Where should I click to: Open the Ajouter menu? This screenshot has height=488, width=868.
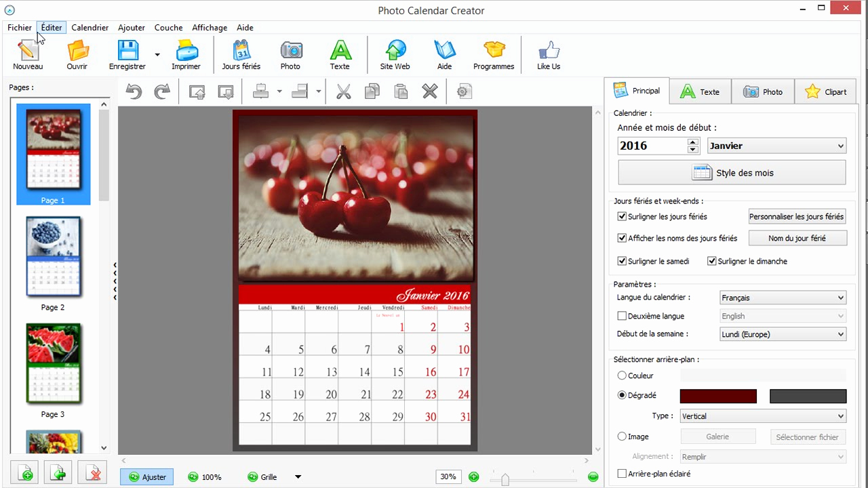132,28
